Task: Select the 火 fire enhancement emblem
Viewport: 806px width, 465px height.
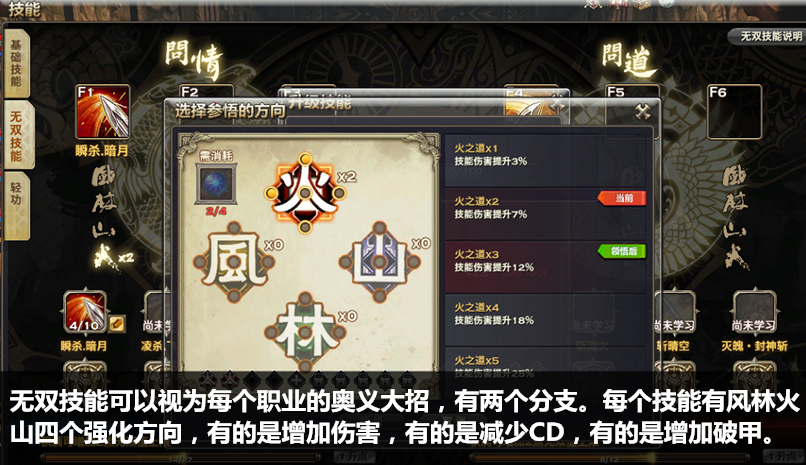Action: tap(305, 193)
